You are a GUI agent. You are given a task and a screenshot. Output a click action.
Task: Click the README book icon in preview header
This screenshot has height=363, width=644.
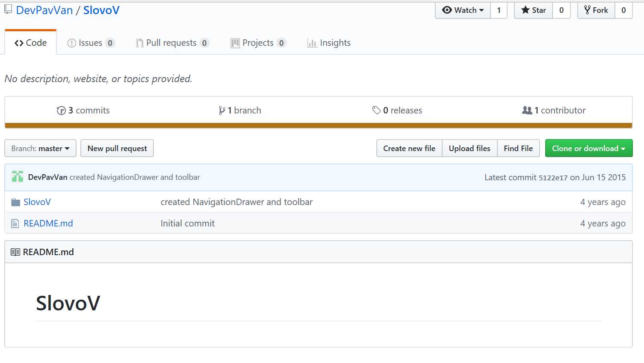click(15, 252)
